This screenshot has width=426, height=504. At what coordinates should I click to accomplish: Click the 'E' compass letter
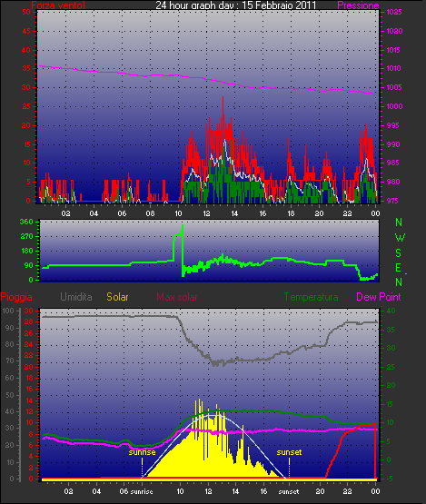point(398,268)
